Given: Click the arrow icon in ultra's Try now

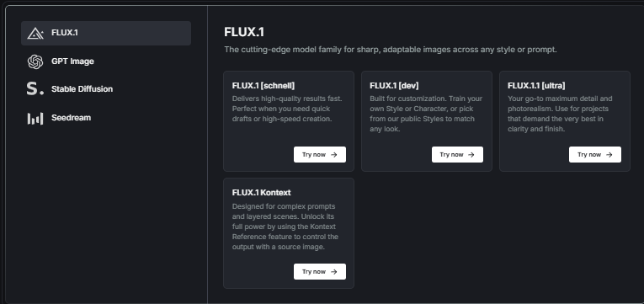Looking at the screenshot, I should (x=609, y=155).
